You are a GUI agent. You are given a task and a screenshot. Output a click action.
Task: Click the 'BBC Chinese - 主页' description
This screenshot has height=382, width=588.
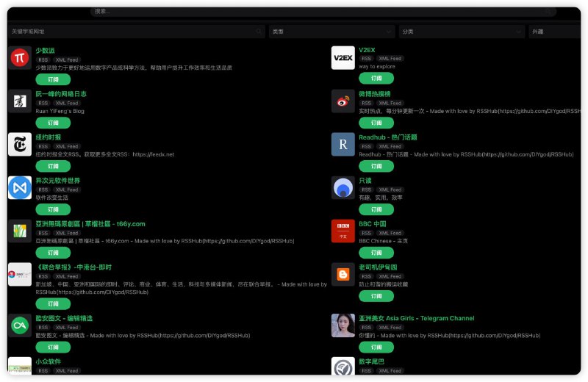[383, 241]
